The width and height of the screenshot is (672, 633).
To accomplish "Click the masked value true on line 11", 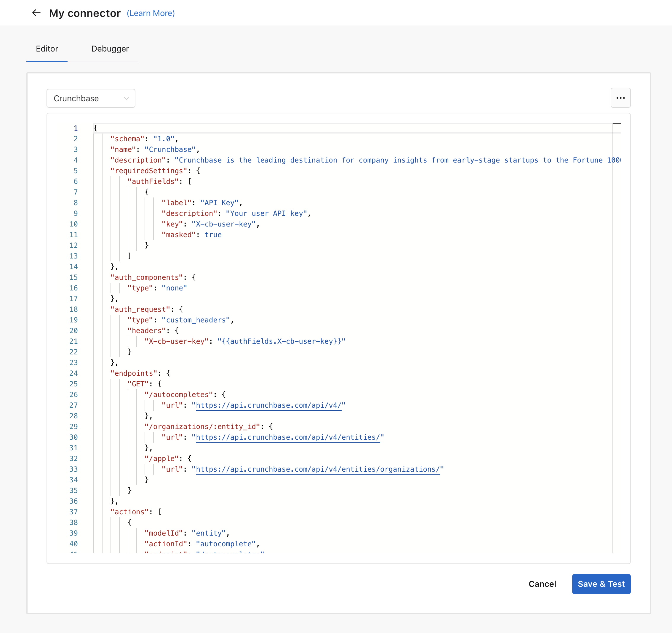I will coord(213,234).
